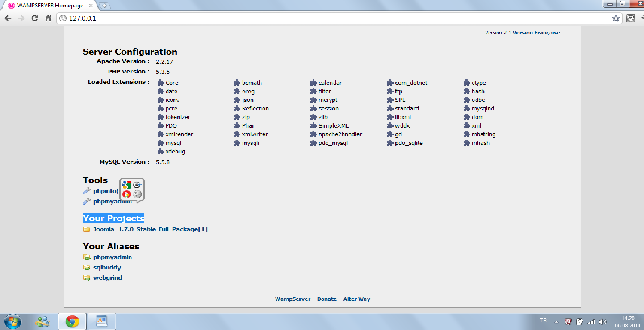
Task: Click the Apache version value 2.2.17
Action: tap(164, 62)
